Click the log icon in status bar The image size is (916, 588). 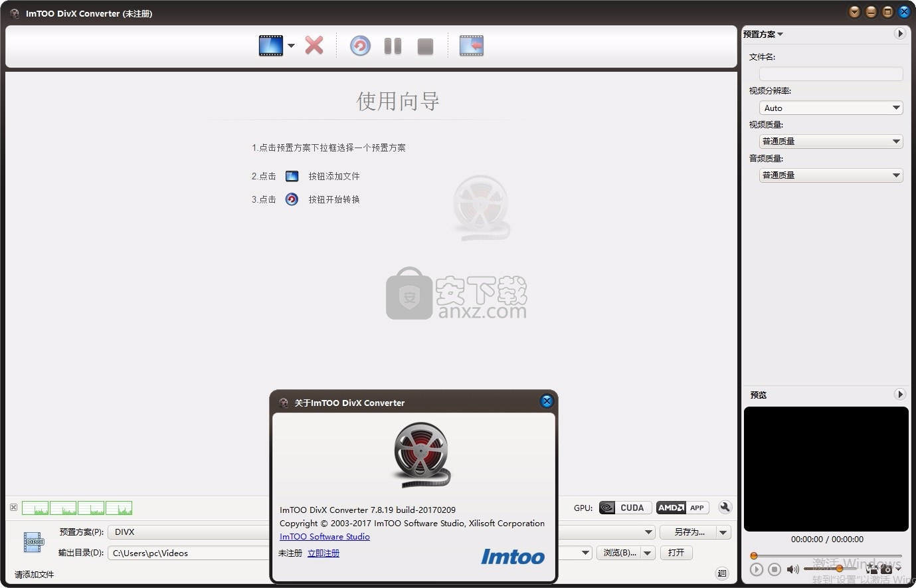point(722,573)
